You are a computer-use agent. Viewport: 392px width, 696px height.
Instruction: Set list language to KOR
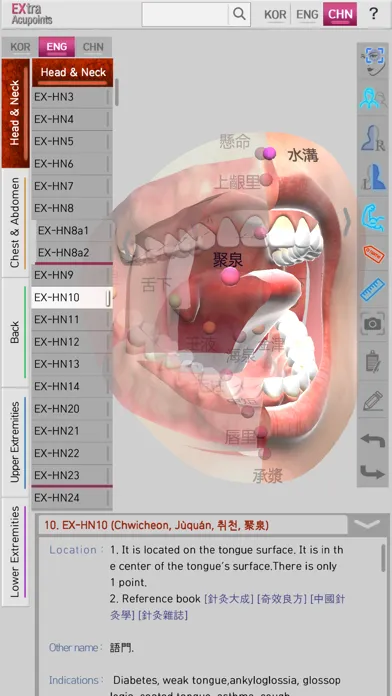pyautogui.click(x=20, y=47)
